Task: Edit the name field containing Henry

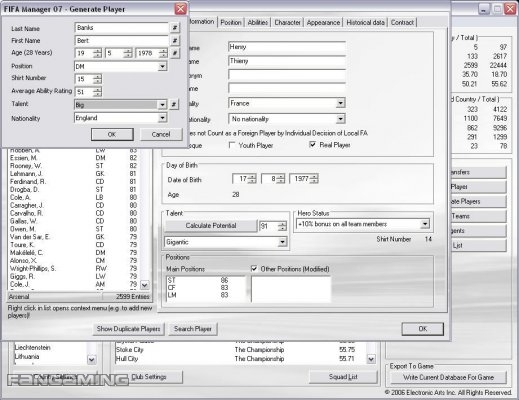Action: click(287, 47)
